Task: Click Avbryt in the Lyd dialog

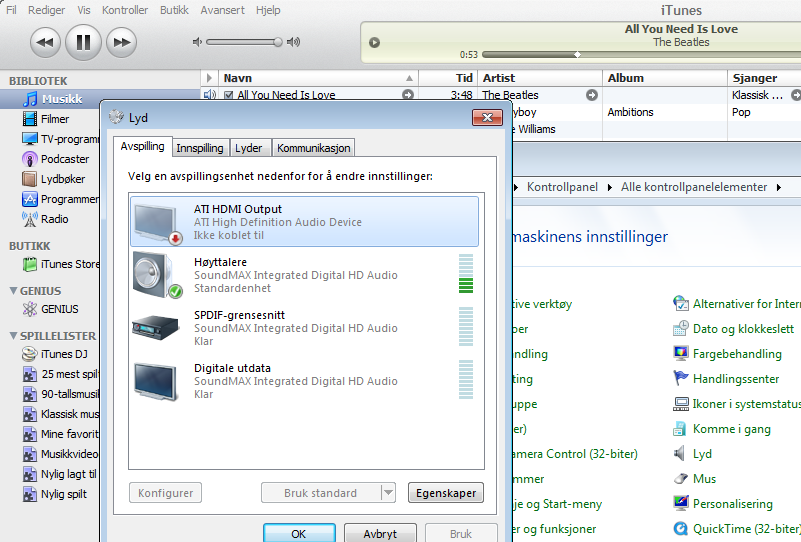Action: pos(380,533)
